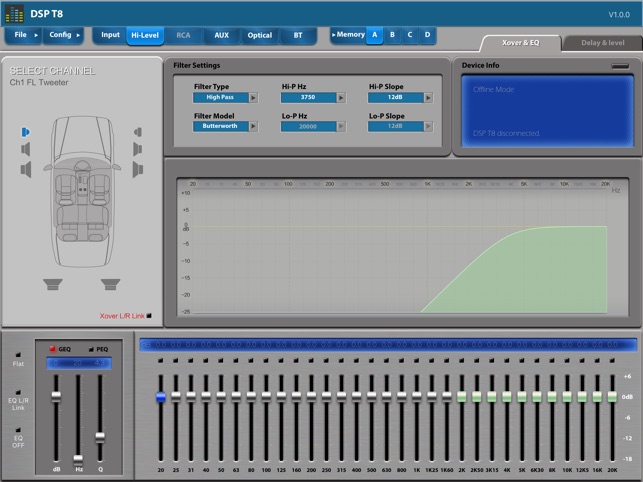
Task: Click the Filter Model value Butterworth
Action: [x=221, y=126]
